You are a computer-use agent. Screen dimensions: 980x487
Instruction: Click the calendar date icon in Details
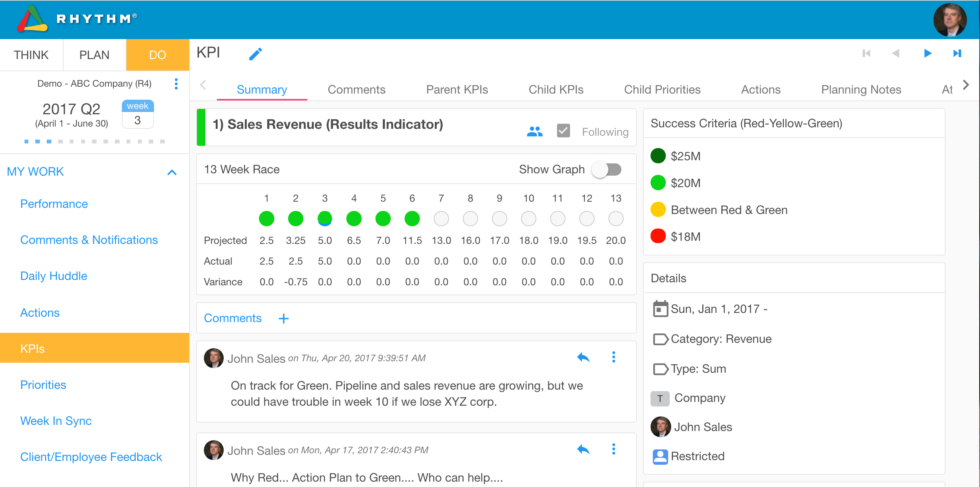coord(660,309)
